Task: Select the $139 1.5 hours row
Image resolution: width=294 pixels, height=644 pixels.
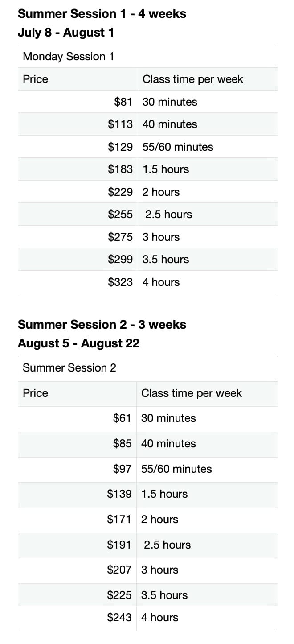Action: point(148,494)
